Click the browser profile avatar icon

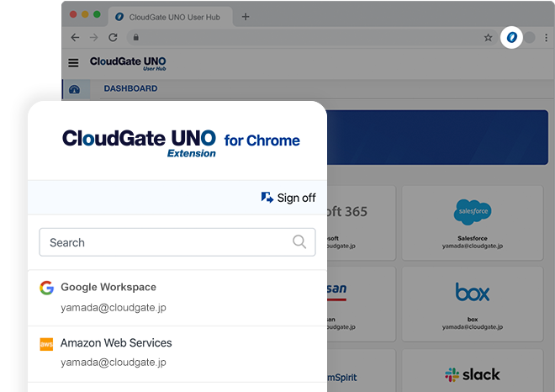[x=530, y=38]
